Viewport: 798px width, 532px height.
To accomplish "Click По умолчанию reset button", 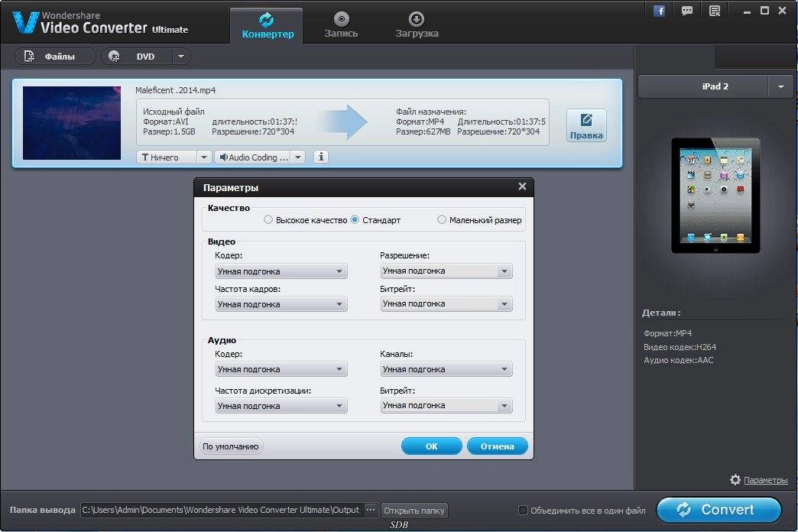I will (x=231, y=446).
